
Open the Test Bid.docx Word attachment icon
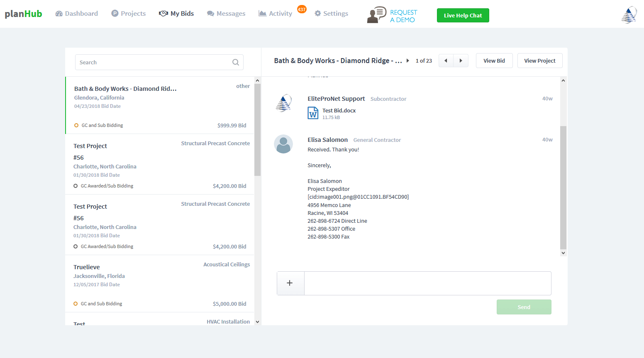tap(313, 113)
